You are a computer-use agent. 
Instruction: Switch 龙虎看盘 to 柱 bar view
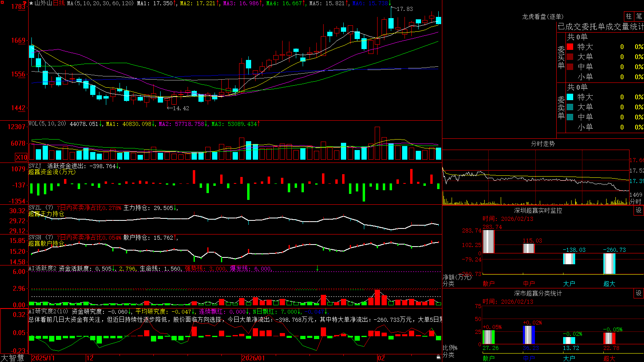(629, 16)
